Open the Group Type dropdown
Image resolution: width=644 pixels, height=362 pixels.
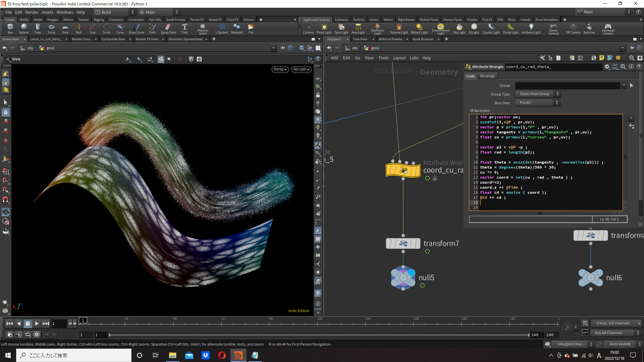538,94
